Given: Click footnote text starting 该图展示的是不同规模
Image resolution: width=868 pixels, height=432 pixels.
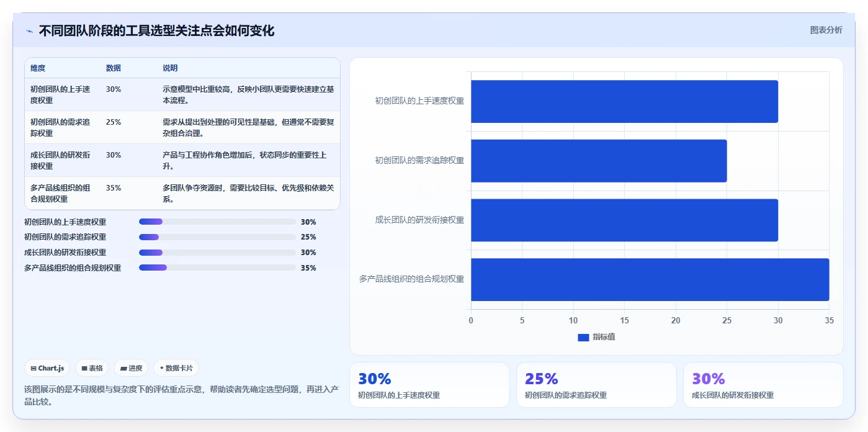Looking at the screenshot, I should tap(181, 395).
